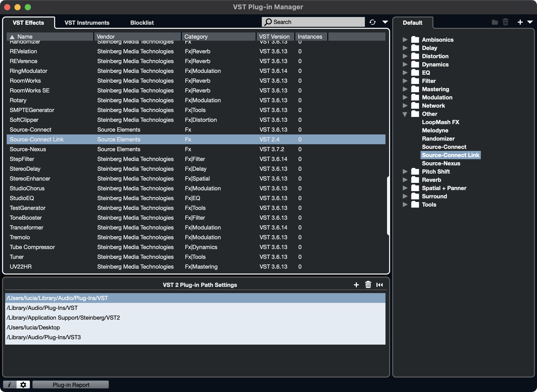The width and height of the screenshot is (537, 392).
Task: Collapse the Other folder
Action: [x=405, y=114]
